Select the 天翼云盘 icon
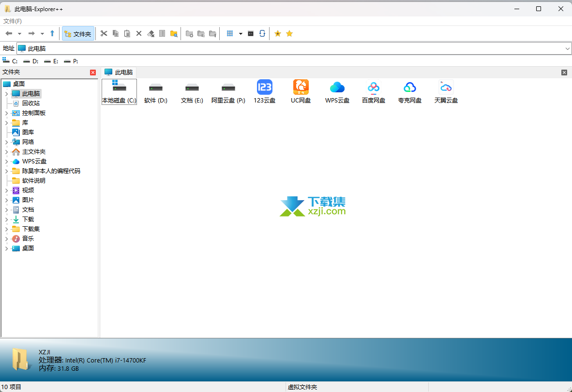 point(446,92)
